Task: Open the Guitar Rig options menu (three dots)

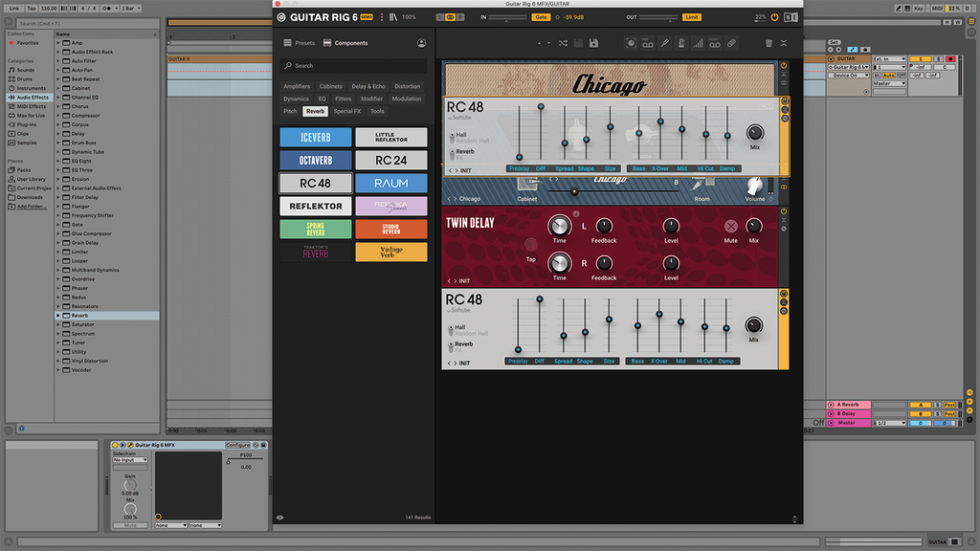Action: click(x=382, y=16)
